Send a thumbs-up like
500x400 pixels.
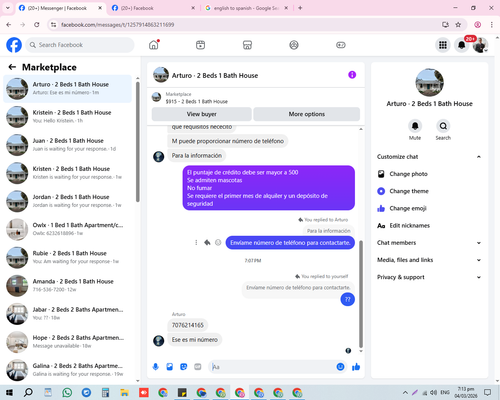coord(356,367)
